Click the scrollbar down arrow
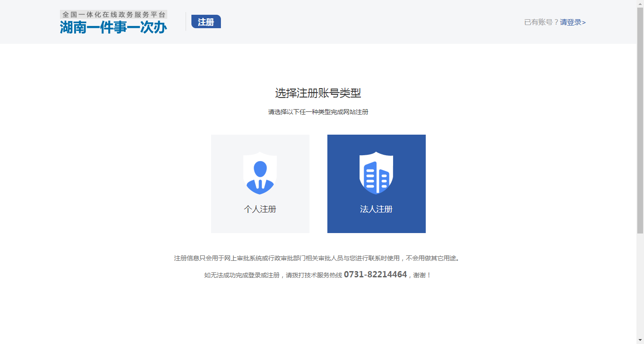 (640, 340)
